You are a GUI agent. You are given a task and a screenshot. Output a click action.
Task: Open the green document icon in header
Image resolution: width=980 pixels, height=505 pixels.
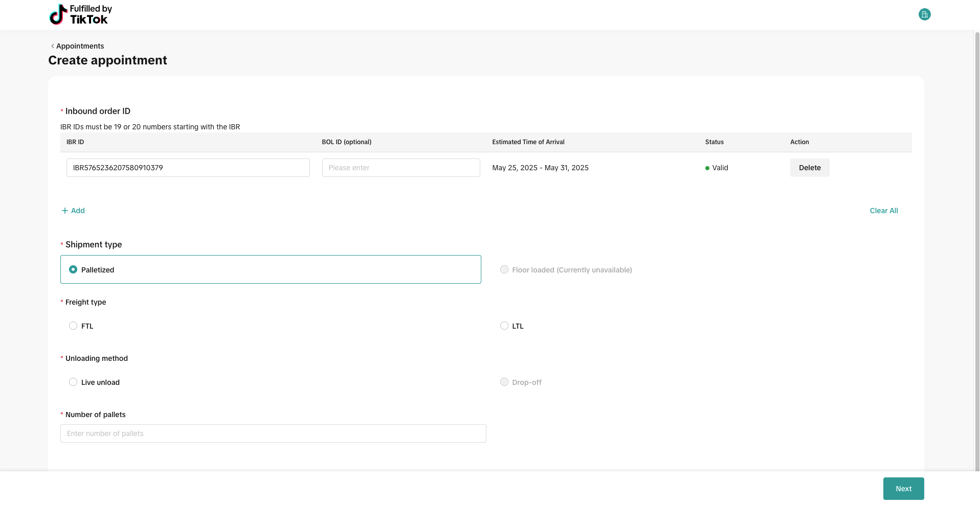[924, 14]
